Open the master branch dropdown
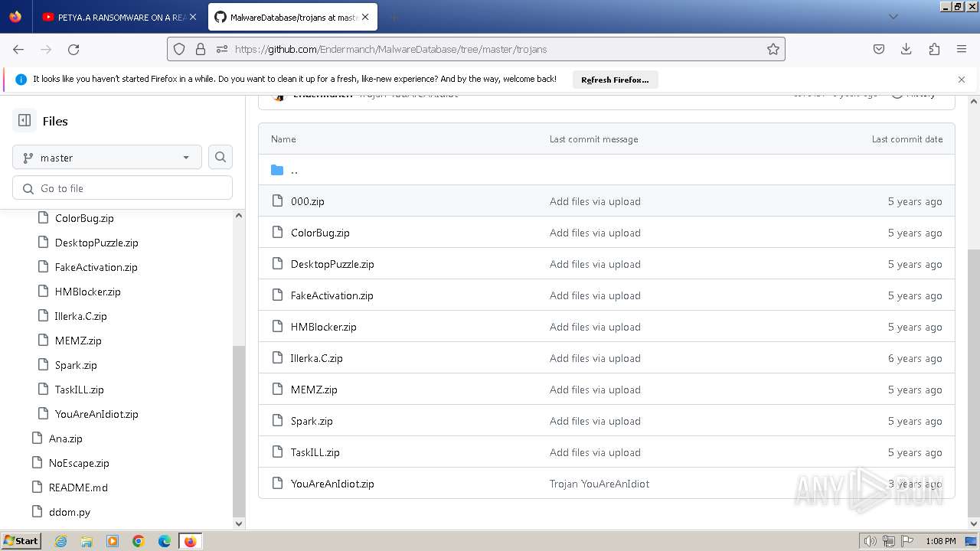The width and height of the screenshot is (980, 551). (x=107, y=158)
